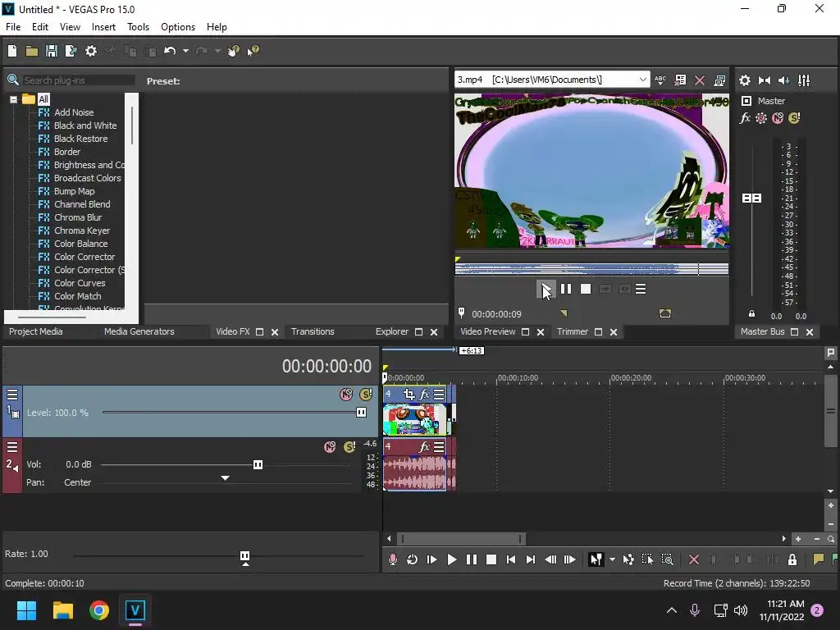The width and height of the screenshot is (840, 630).
Task: Switch to the Transitions tab
Action: pos(313,331)
